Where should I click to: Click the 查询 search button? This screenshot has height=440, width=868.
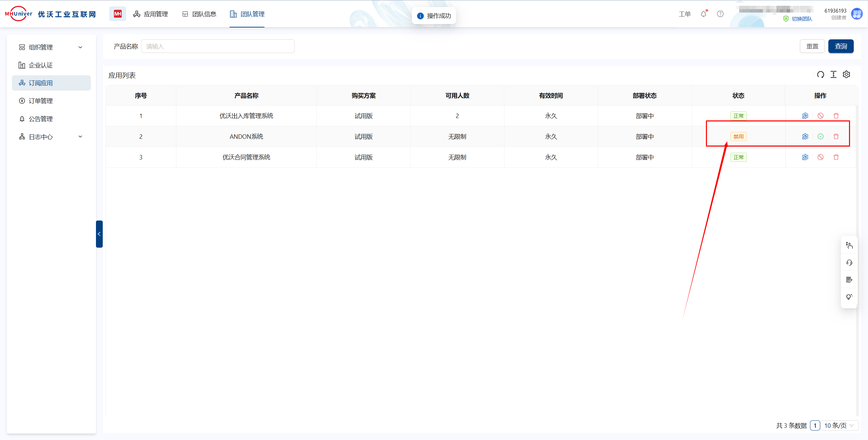point(841,46)
